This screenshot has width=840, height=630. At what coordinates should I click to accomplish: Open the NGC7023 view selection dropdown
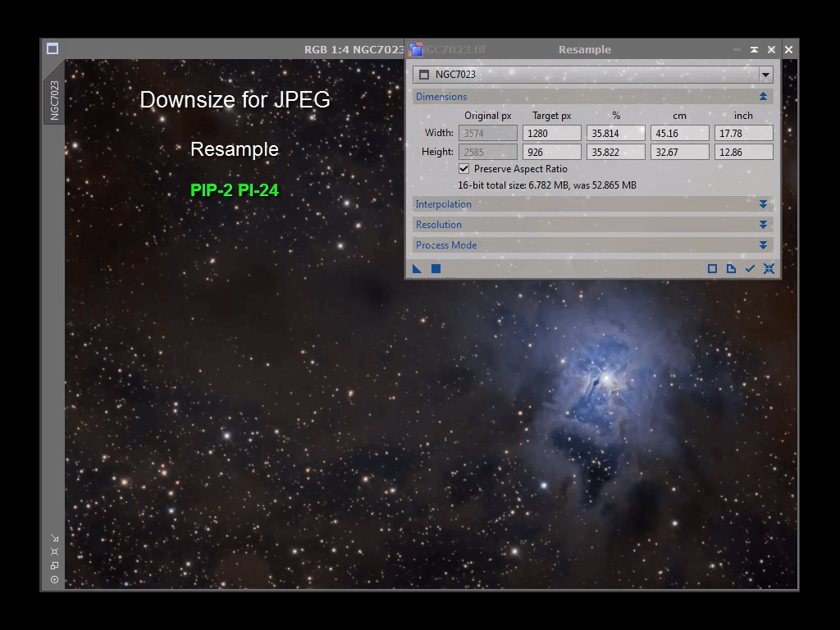coord(765,75)
